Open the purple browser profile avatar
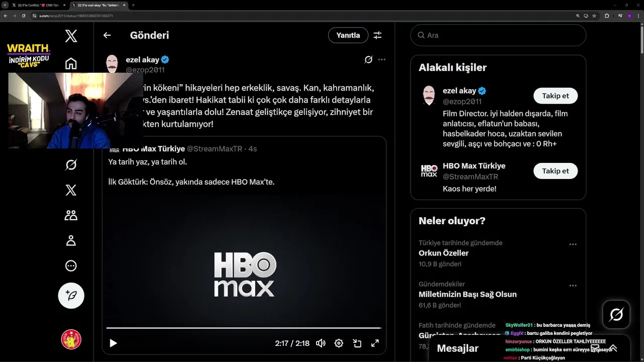This screenshot has width=644, height=362. click(x=629, y=16)
